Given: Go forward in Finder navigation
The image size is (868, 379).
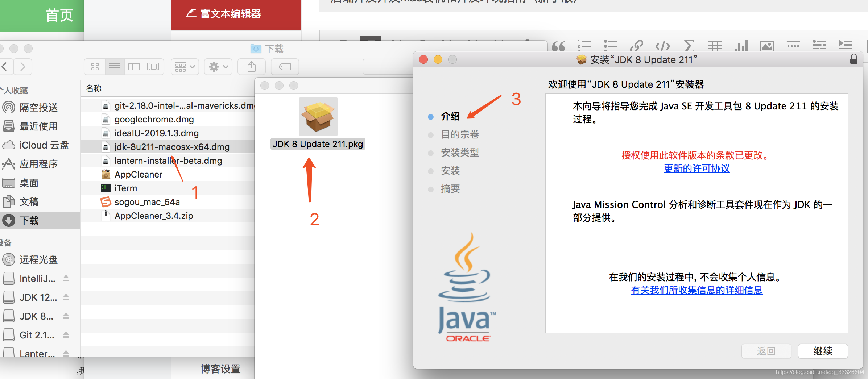Looking at the screenshot, I should click(23, 67).
